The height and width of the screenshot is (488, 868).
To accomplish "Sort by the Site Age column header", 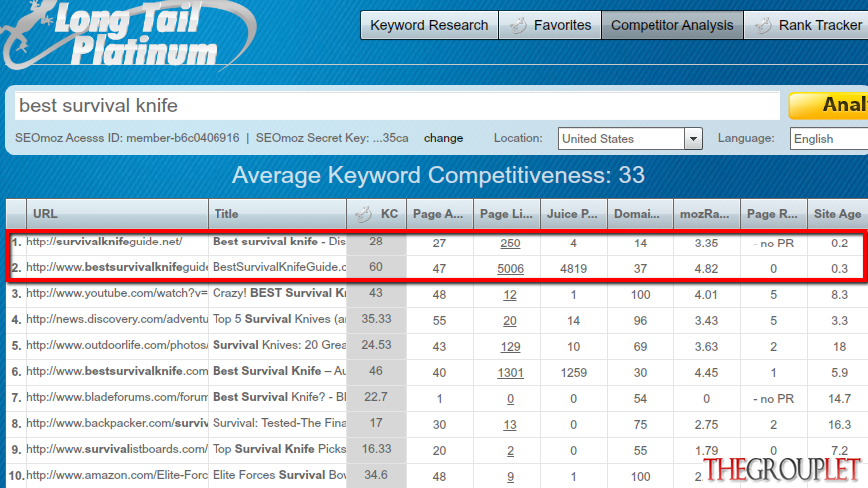I will 837,214.
